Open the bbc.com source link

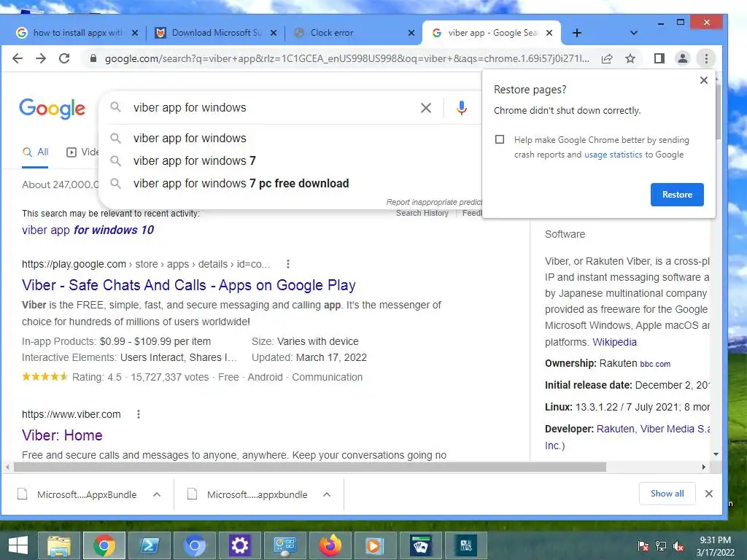655,364
